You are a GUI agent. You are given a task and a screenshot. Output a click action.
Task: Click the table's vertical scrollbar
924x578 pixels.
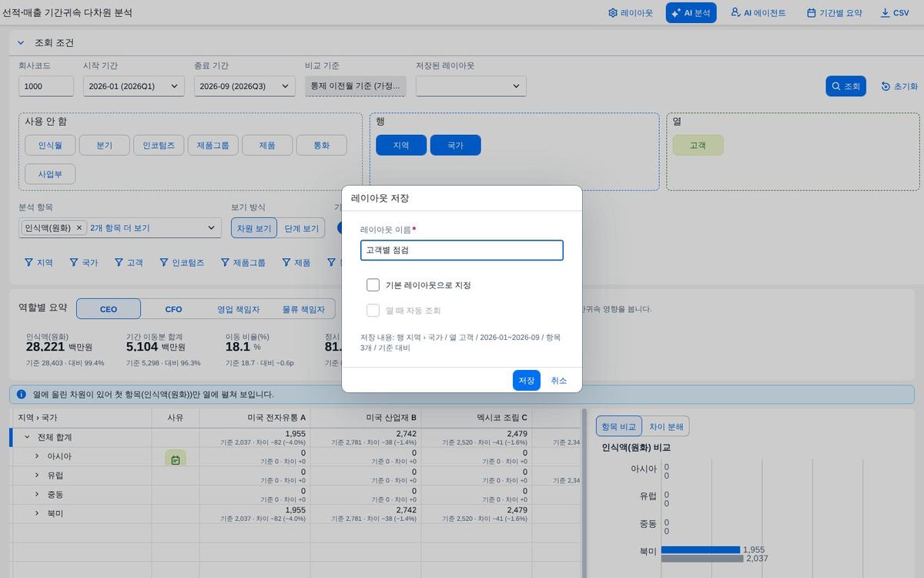tap(584, 493)
